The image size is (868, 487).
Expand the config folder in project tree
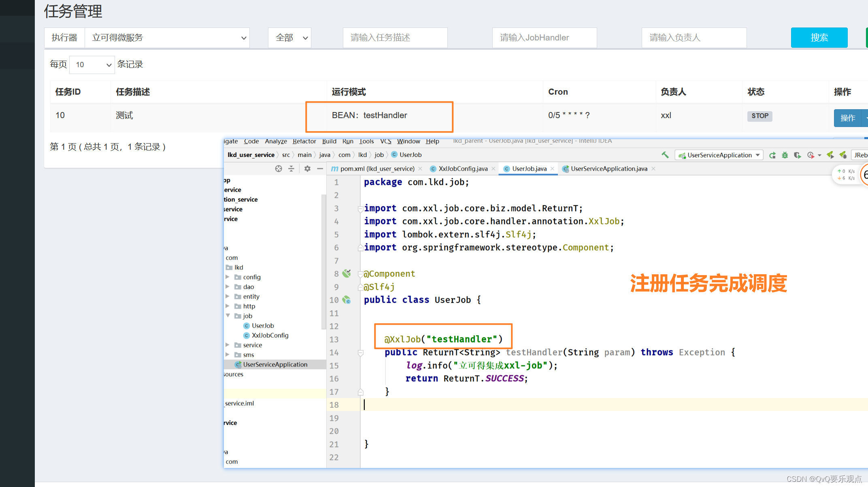pos(228,277)
